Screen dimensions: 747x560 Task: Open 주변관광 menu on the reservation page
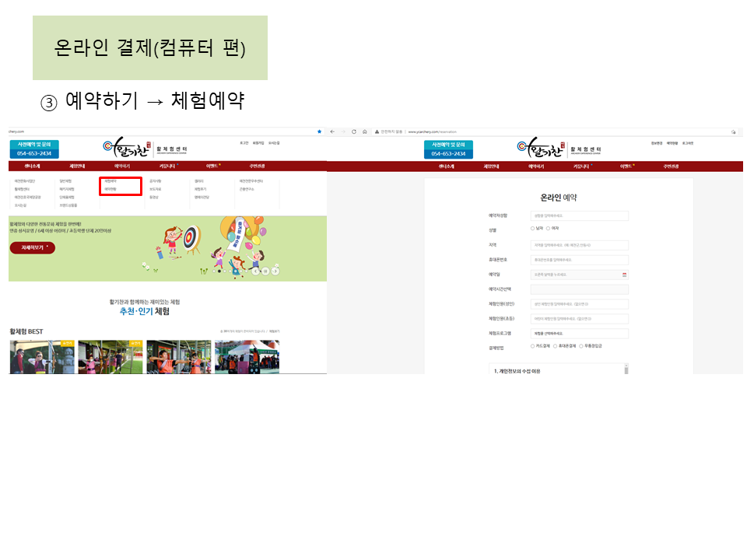(671, 166)
